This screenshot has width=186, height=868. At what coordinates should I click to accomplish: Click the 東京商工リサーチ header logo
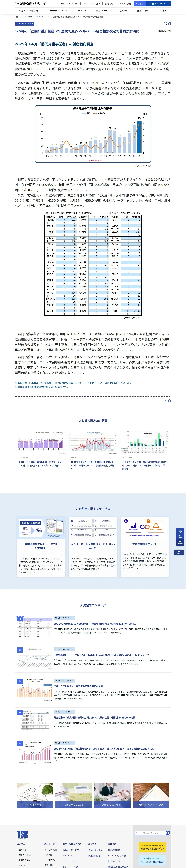pyautogui.click(x=30, y=4)
